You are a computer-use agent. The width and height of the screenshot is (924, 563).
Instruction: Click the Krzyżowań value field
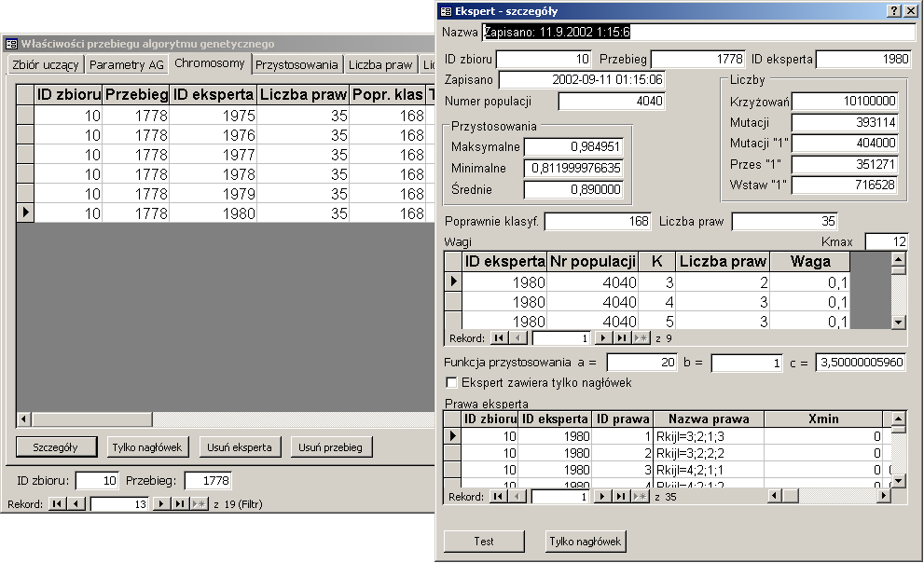(x=845, y=102)
